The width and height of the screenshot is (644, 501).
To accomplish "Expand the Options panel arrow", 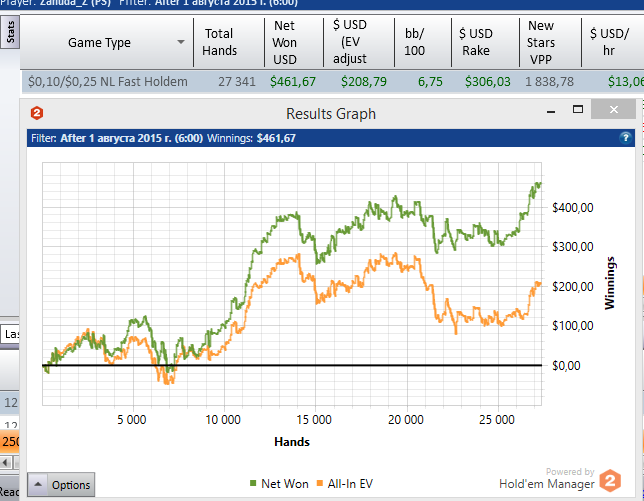I will coord(38,485).
